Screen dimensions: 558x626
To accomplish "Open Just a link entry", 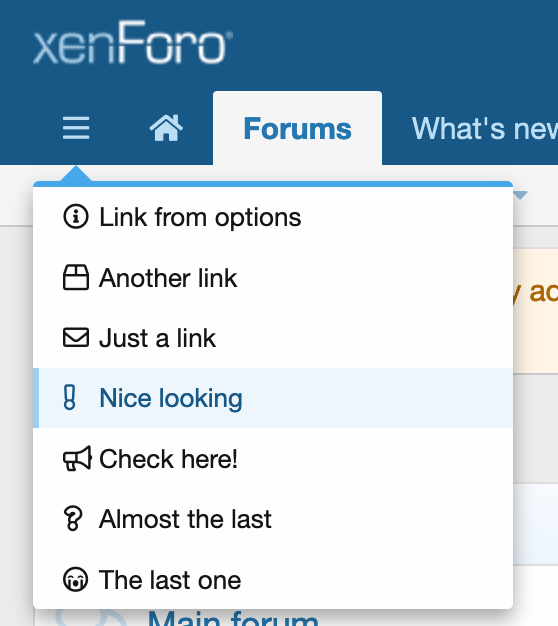I will 273,338.
